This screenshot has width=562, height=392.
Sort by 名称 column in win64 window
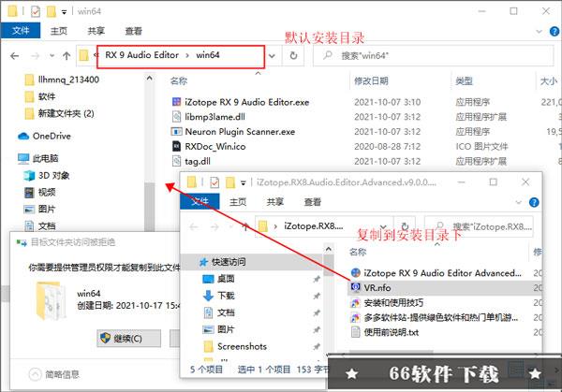179,81
